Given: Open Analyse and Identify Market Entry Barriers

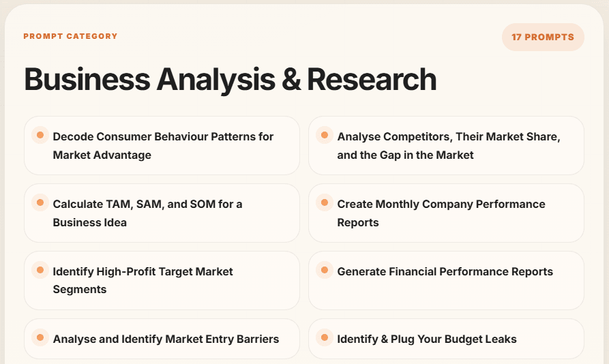Looking at the screenshot, I should pos(166,339).
